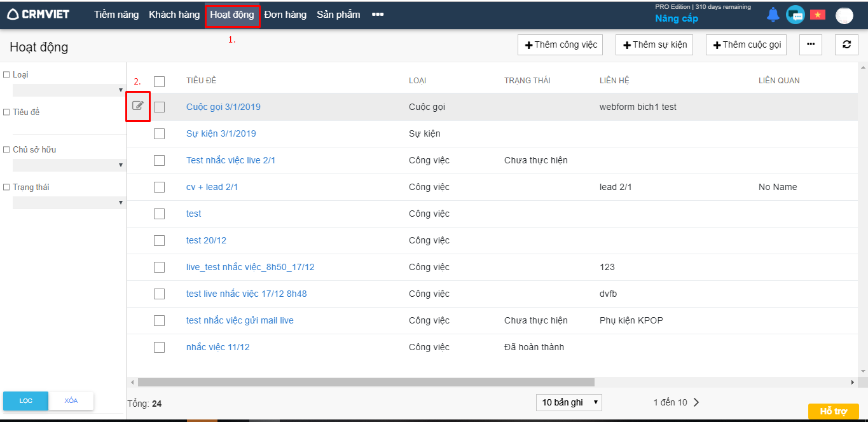The width and height of the screenshot is (868, 422).
Task: Click the refresh icon button
Action: pyautogui.click(x=846, y=44)
